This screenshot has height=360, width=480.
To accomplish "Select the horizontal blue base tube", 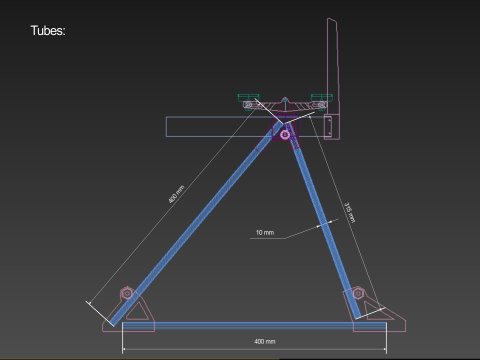I will point(254,326).
